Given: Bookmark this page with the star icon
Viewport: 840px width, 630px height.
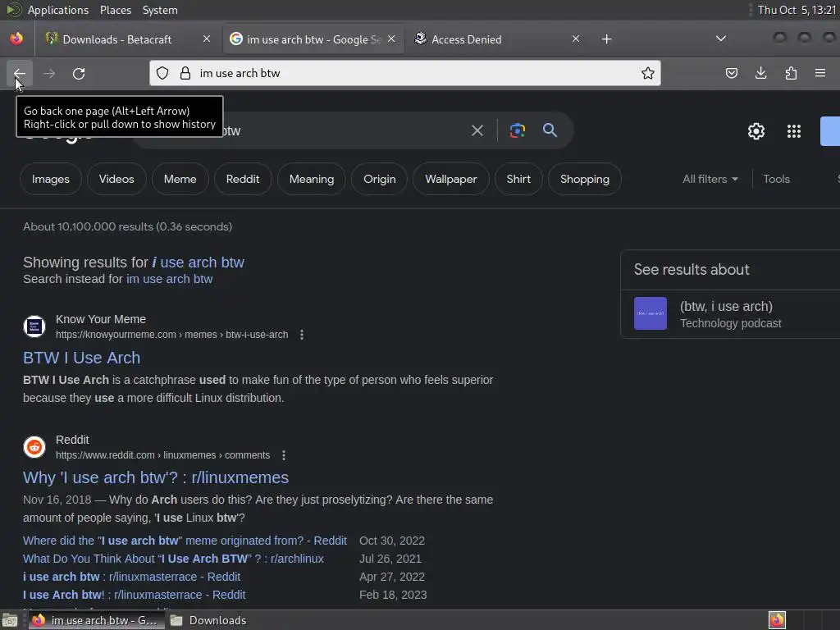Looking at the screenshot, I should (648, 73).
